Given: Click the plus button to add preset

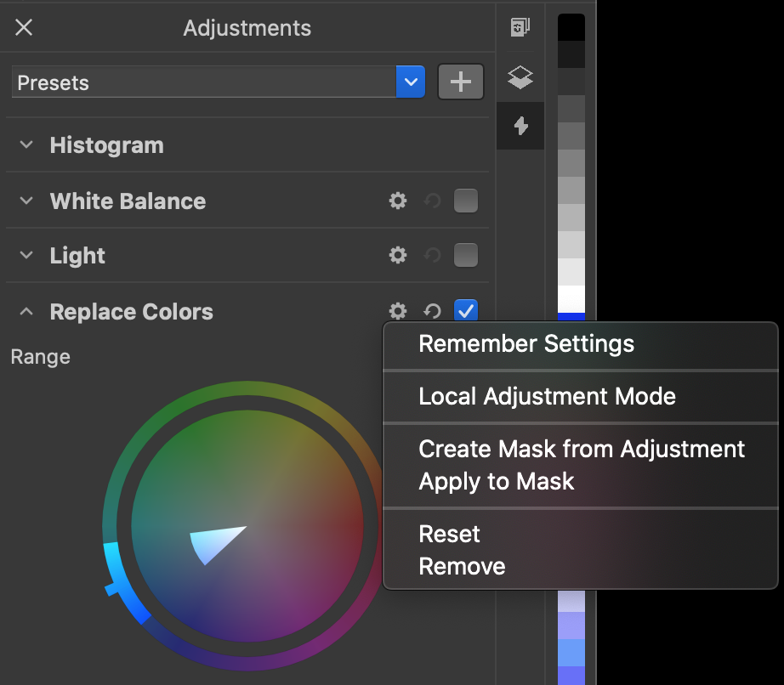Looking at the screenshot, I should coord(460,82).
